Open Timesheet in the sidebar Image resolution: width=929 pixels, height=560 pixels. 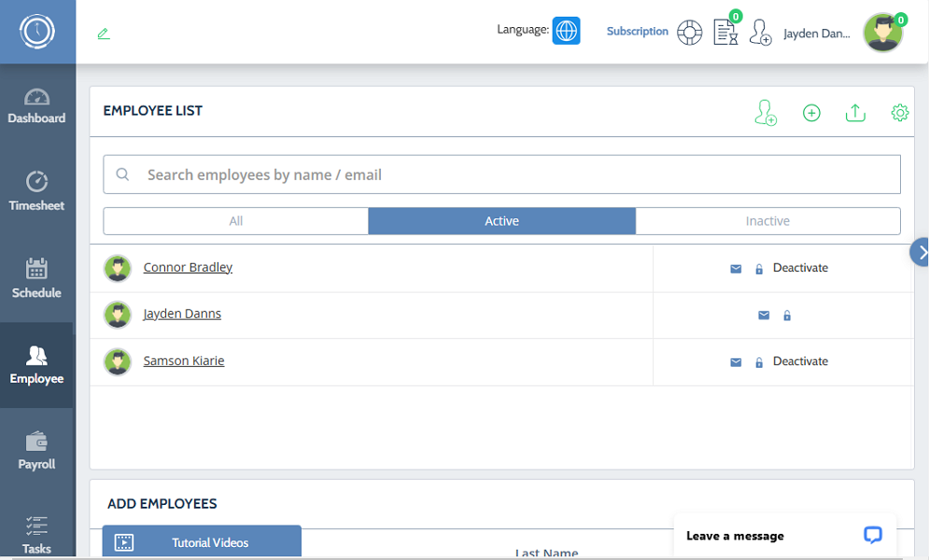coord(36,191)
